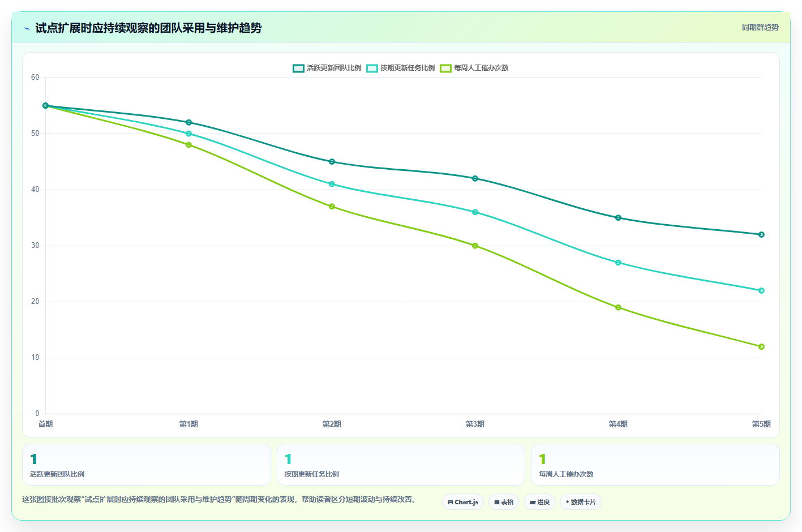Open the 每周人工催办次数 summary card
802x532 pixels.
(655, 465)
